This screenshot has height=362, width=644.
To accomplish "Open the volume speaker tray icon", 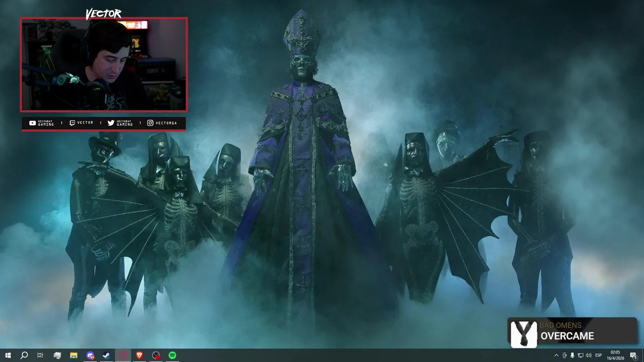I will point(589,355).
